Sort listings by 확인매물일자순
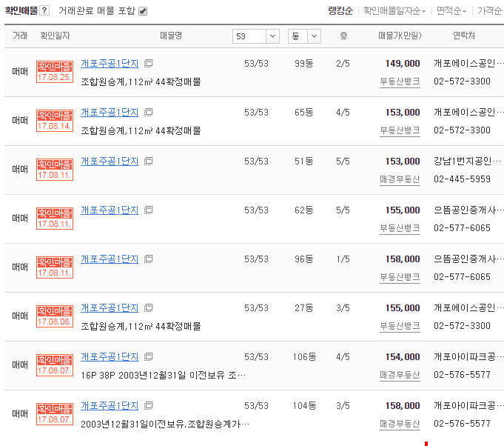 [394, 10]
